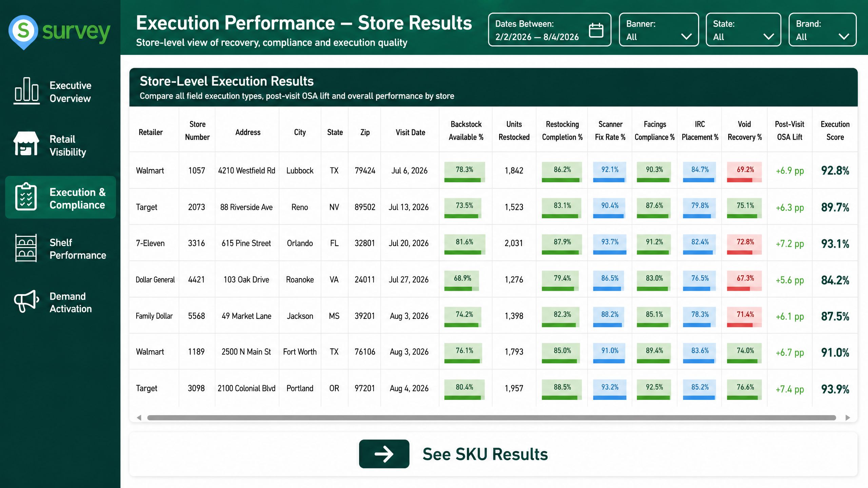The width and height of the screenshot is (868, 488).
Task: Click the horizontal table scrollbar thumb
Action: click(491, 418)
